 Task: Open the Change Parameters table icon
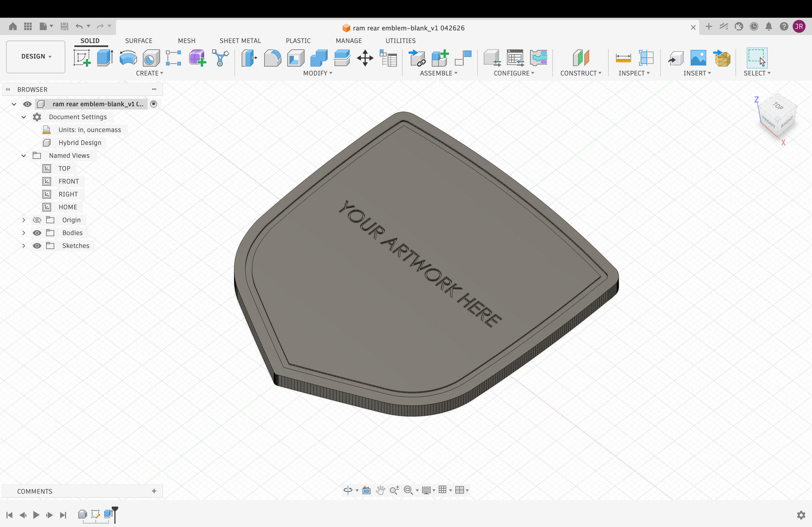point(388,58)
